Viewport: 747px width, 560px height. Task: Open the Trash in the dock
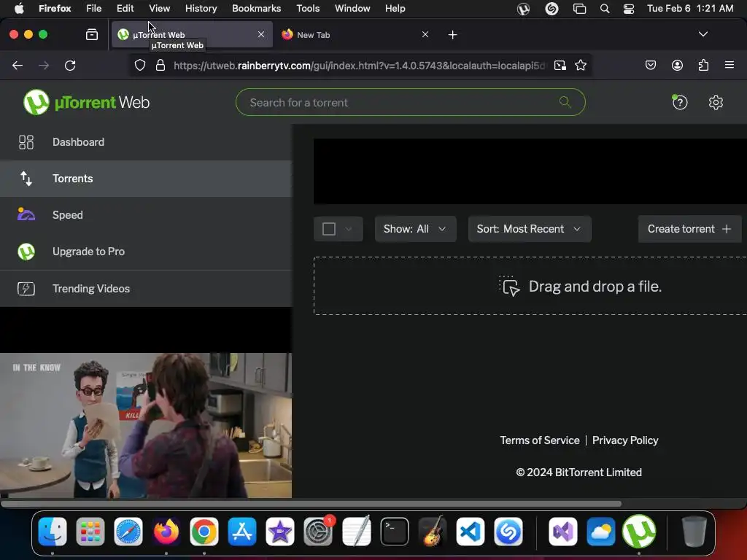(x=694, y=531)
